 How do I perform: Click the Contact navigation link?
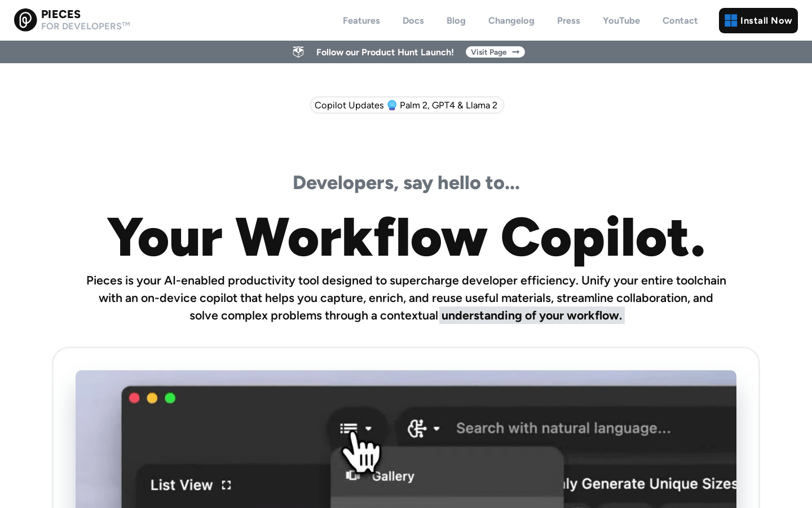679,20
